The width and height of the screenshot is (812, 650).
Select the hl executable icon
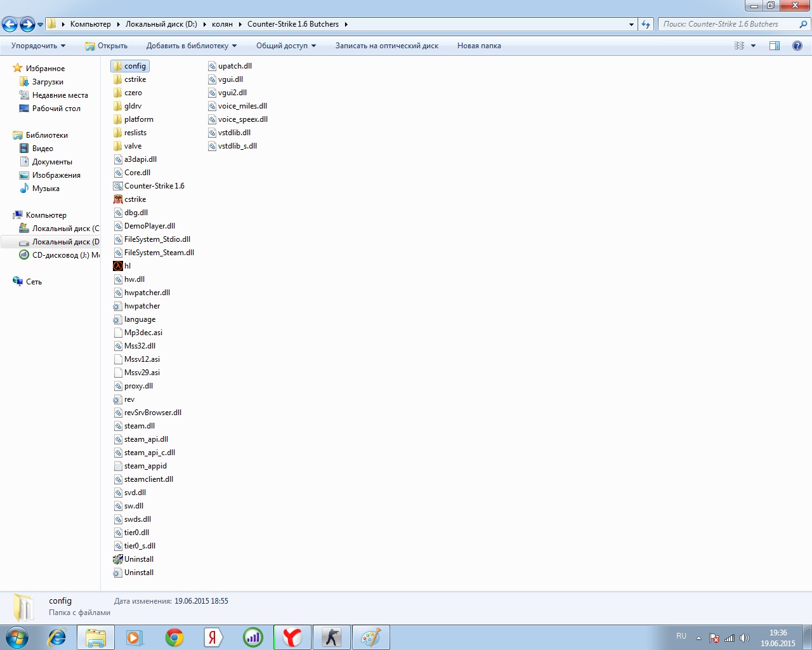117,266
